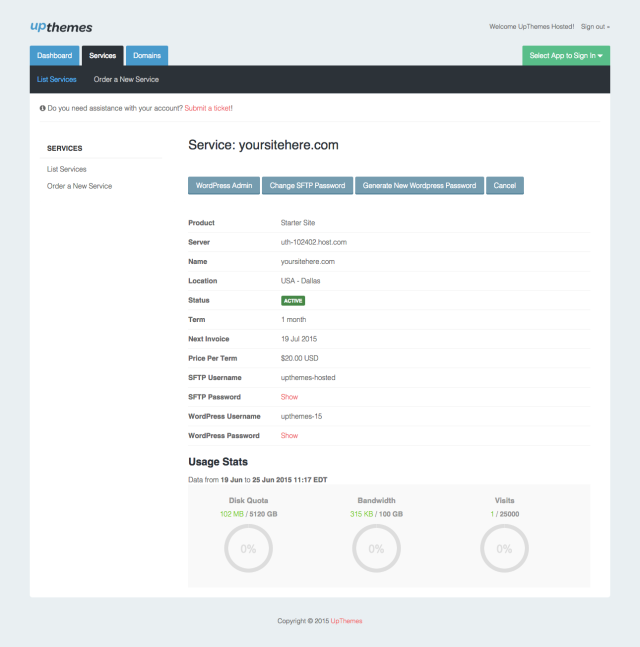Click the Next Invoice date 19 Jul 2015
Viewport: 640px width, 647px height.
pyautogui.click(x=299, y=339)
